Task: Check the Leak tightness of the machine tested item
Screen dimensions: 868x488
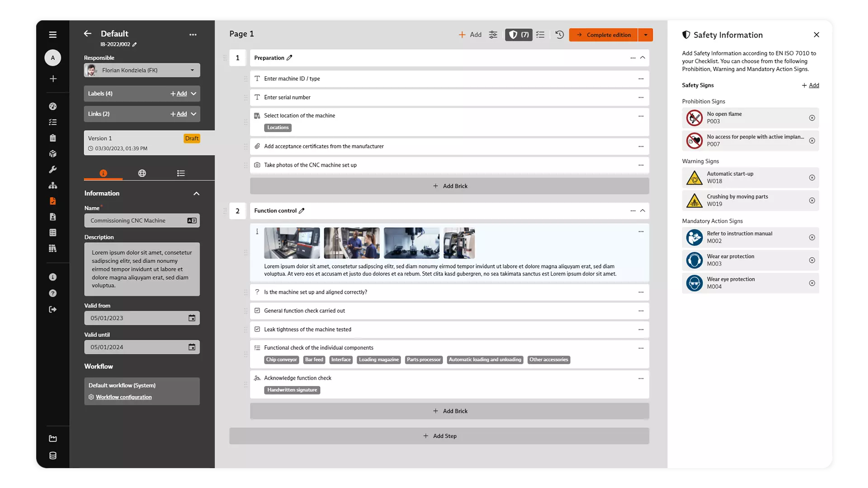Action: pyautogui.click(x=257, y=329)
